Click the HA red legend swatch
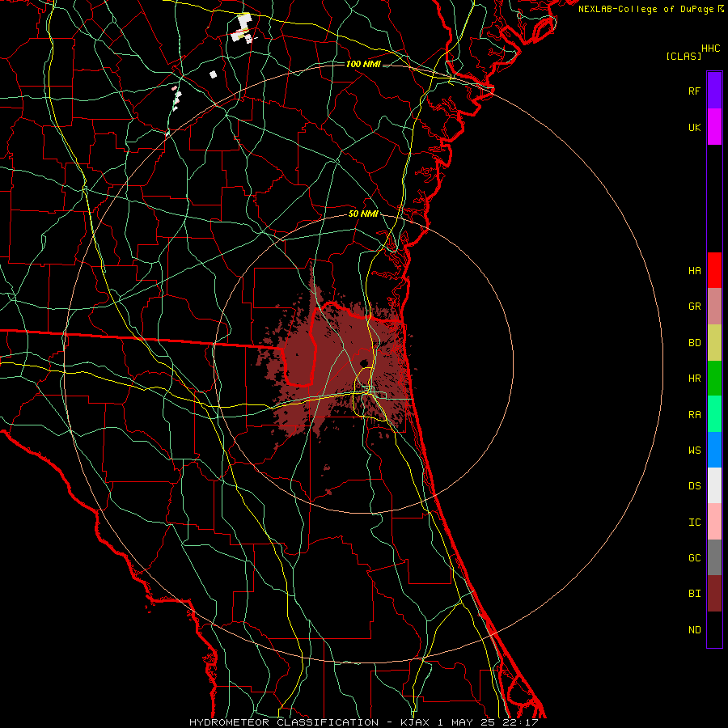The width and height of the screenshot is (728, 728). pyautogui.click(x=714, y=270)
